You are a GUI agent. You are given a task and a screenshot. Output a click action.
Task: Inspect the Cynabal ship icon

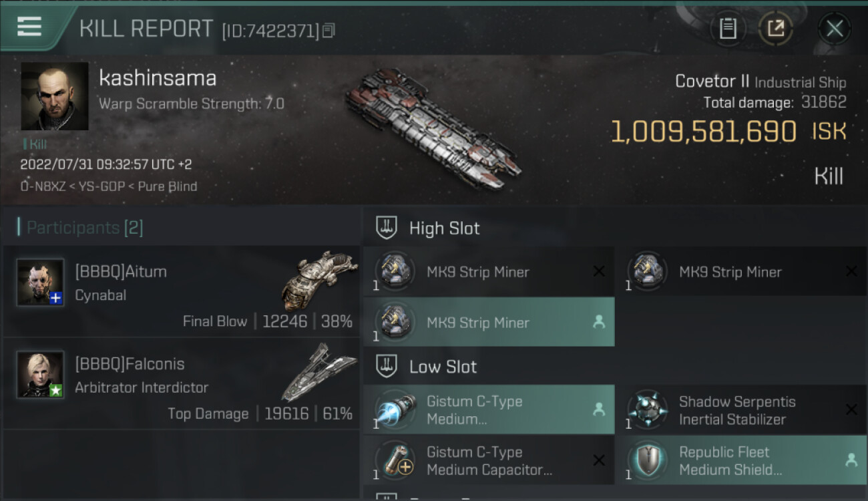(319, 279)
